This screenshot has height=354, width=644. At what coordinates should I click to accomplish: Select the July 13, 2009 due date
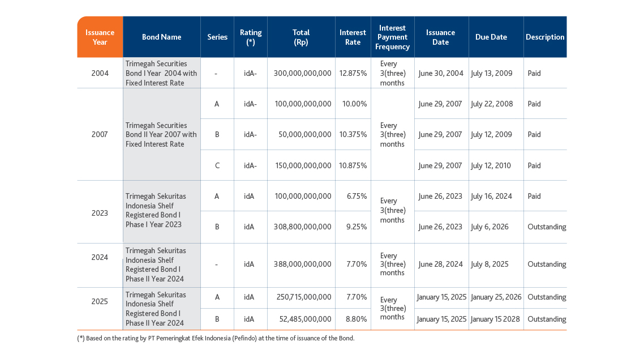click(x=492, y=73)
